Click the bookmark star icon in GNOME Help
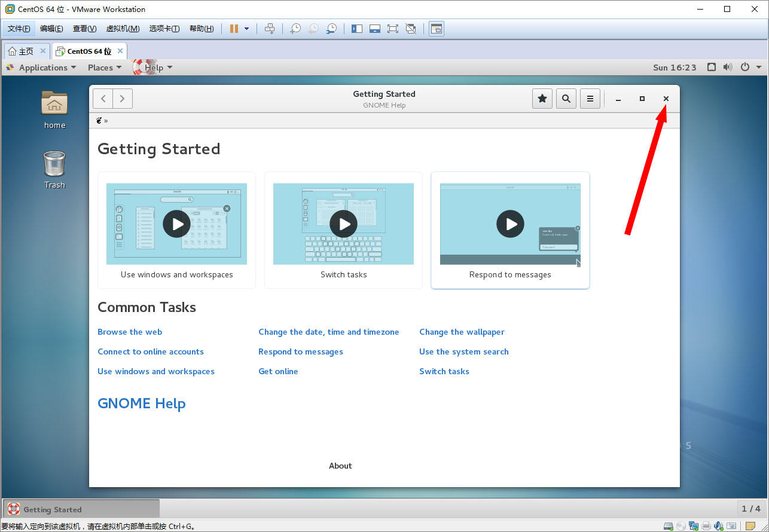The width and height of the screenshot is (769, 532). pyautogui.click(x=542, y=99)
